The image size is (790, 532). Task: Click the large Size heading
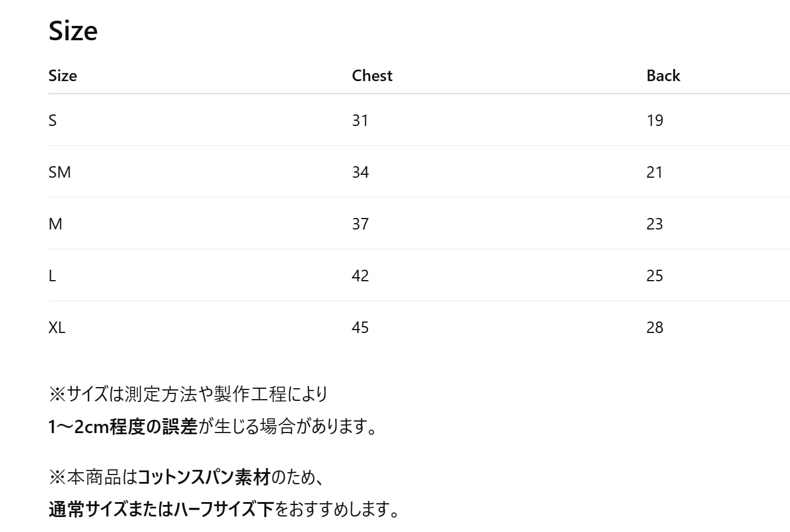[x=73, y=31]
